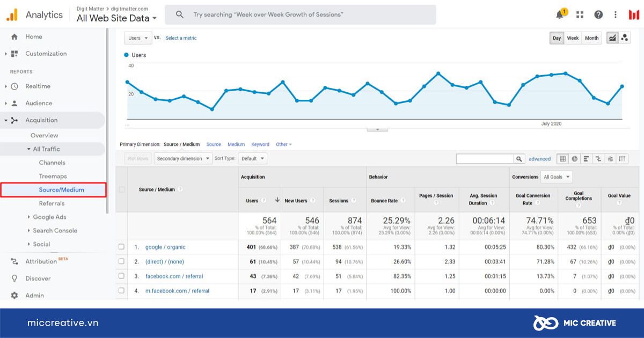This screenshot has width=644, height=338.
Task: Select Source as primary dimension
Action: tap(214, 144)
